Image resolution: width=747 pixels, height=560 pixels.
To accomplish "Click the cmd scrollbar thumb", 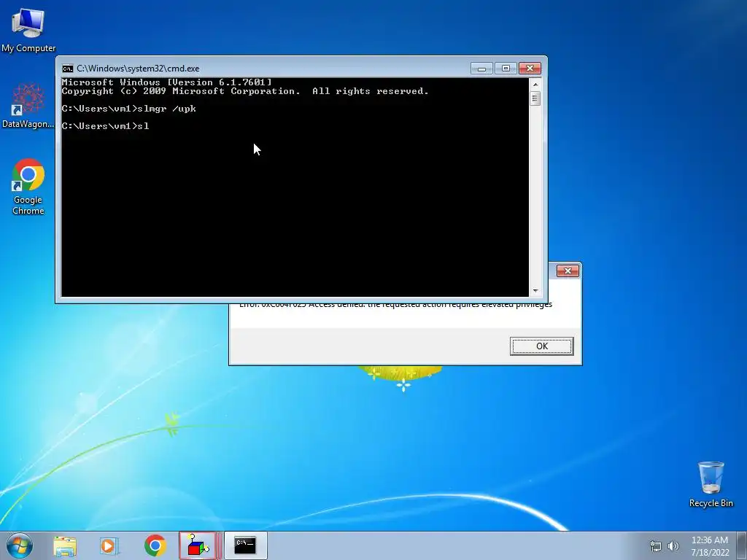I will coord(535,98).
